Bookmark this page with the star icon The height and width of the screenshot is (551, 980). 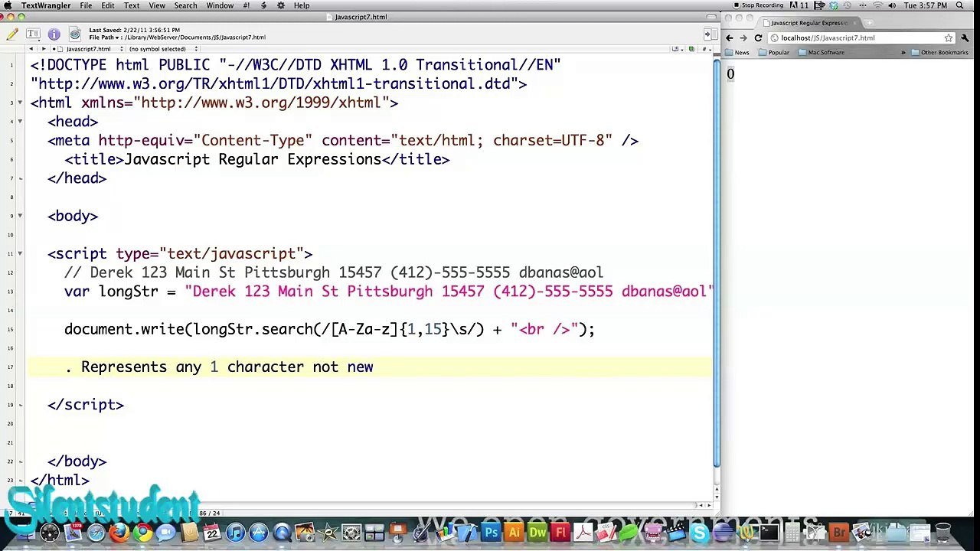pyautogui.click(x=948, y=37)
